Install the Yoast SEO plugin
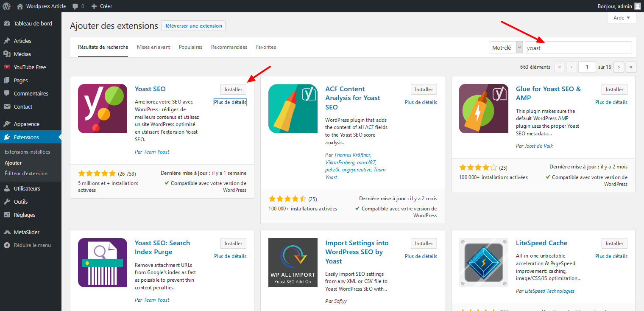 tap(233, 90)
